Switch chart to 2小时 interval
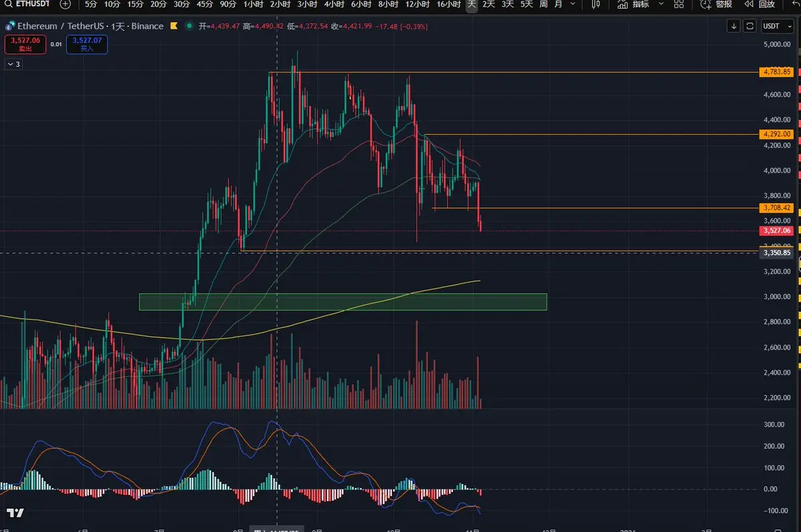 point(280,4)
